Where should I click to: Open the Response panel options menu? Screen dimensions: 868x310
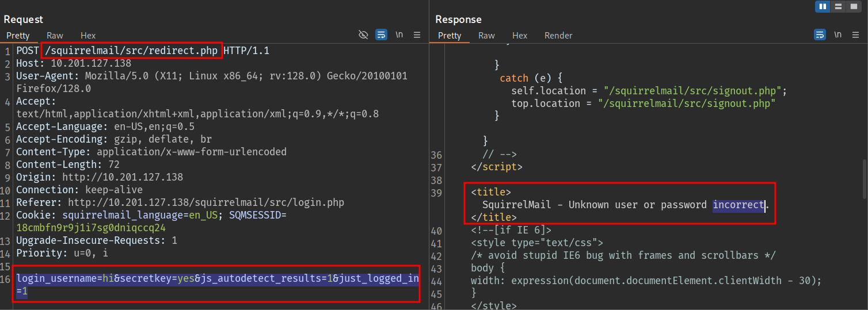856,35
